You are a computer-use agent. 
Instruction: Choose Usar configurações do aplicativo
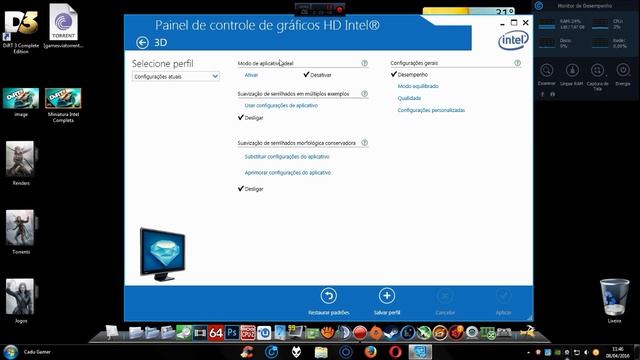281,106
